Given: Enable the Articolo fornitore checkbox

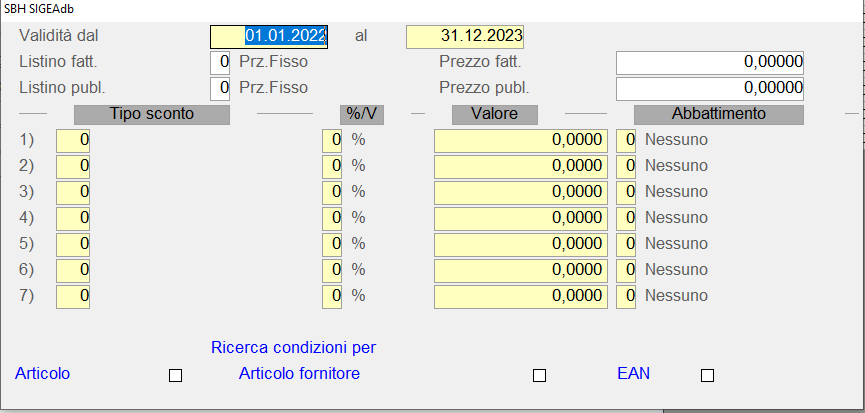Looking at the screenshot, I should [539, 376].
